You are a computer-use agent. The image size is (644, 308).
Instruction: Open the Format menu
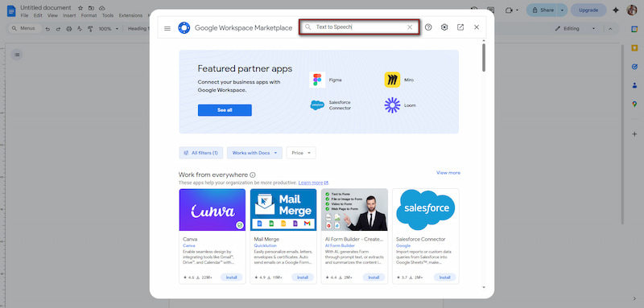[89, 15]
